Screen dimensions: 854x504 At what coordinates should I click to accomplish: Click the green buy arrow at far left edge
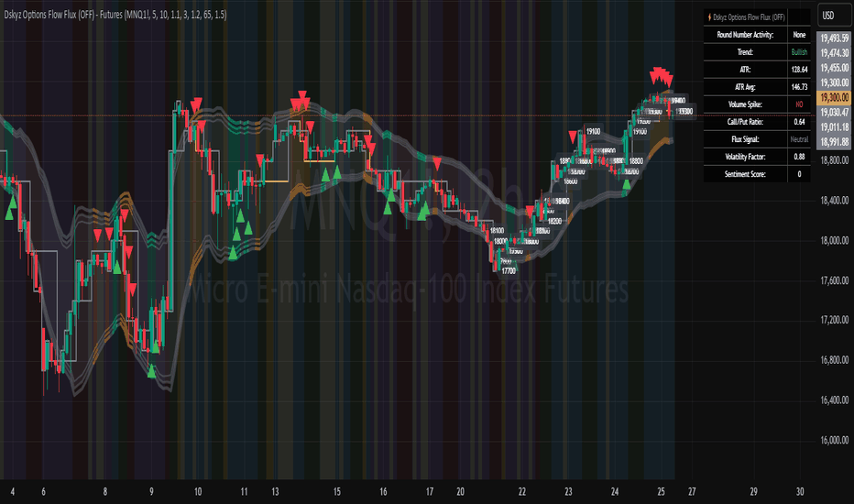pyautogui.click(x=9, y=214)
